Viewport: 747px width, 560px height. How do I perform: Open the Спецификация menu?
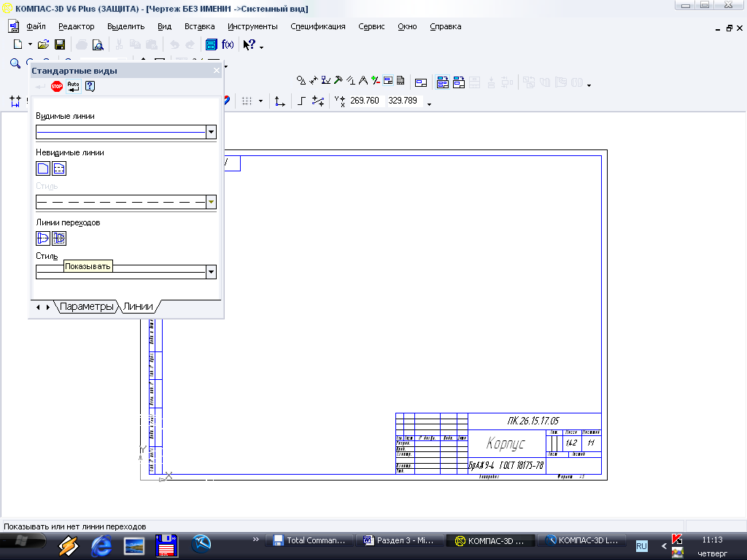[318, 27]
